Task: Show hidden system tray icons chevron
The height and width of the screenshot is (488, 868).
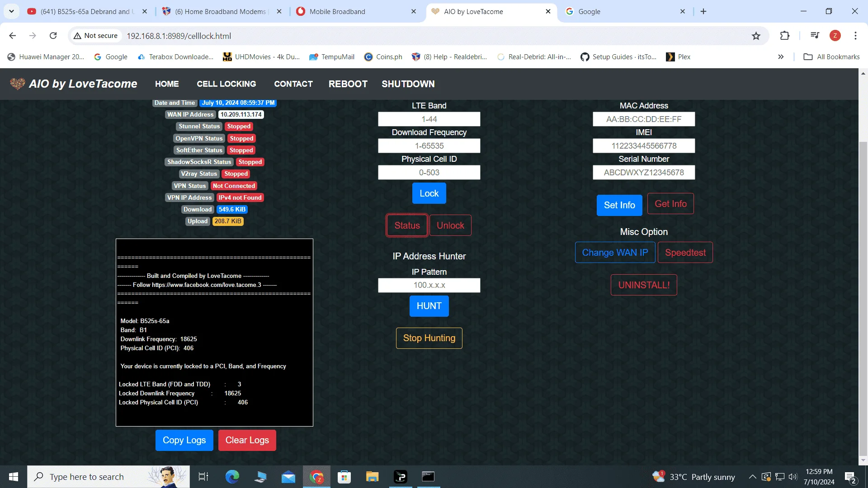Action: 752,477
